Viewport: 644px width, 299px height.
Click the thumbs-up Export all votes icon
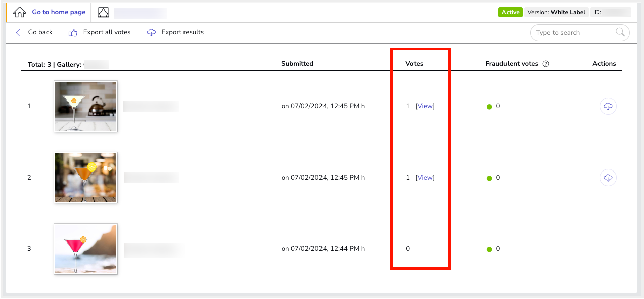click(73, 32)
